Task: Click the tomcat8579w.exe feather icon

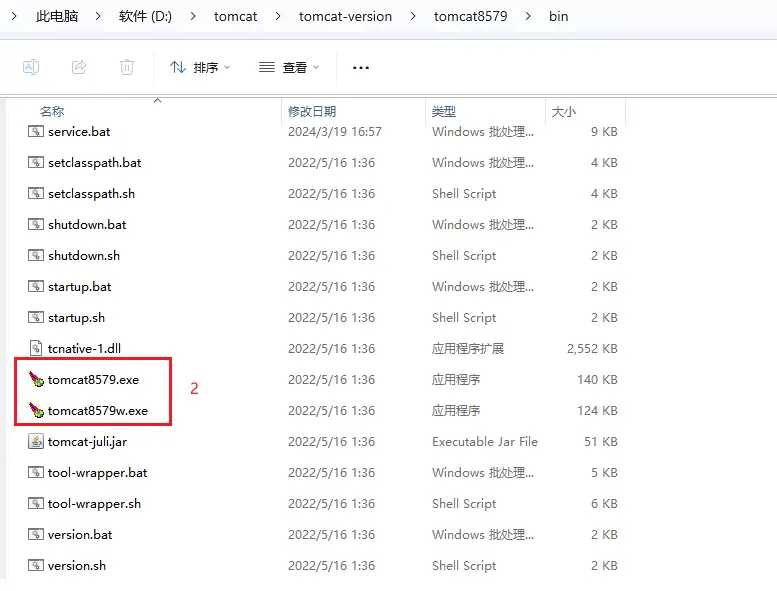Action: click(x=36, y=410)
